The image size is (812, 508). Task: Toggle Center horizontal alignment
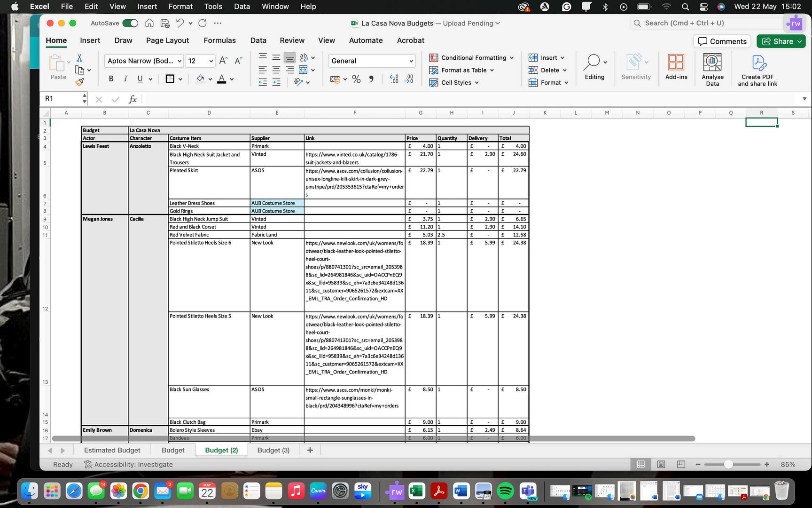[x=276, y=70]
